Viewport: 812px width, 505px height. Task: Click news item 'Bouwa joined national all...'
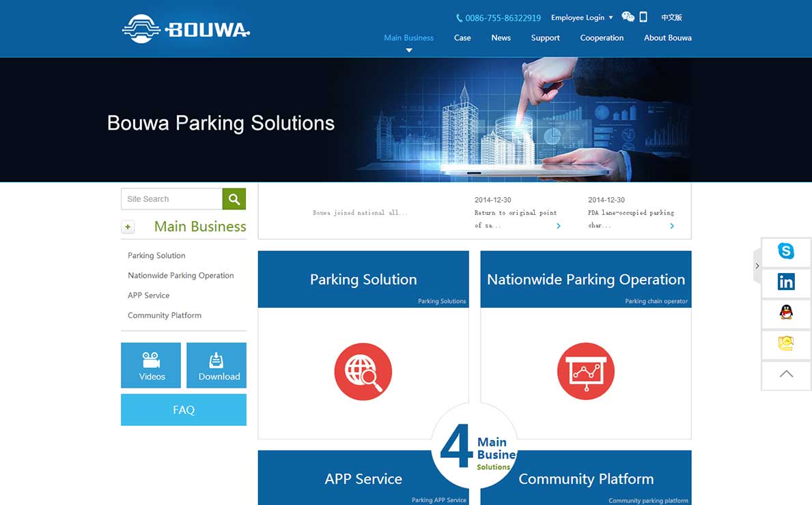(360, 213)
